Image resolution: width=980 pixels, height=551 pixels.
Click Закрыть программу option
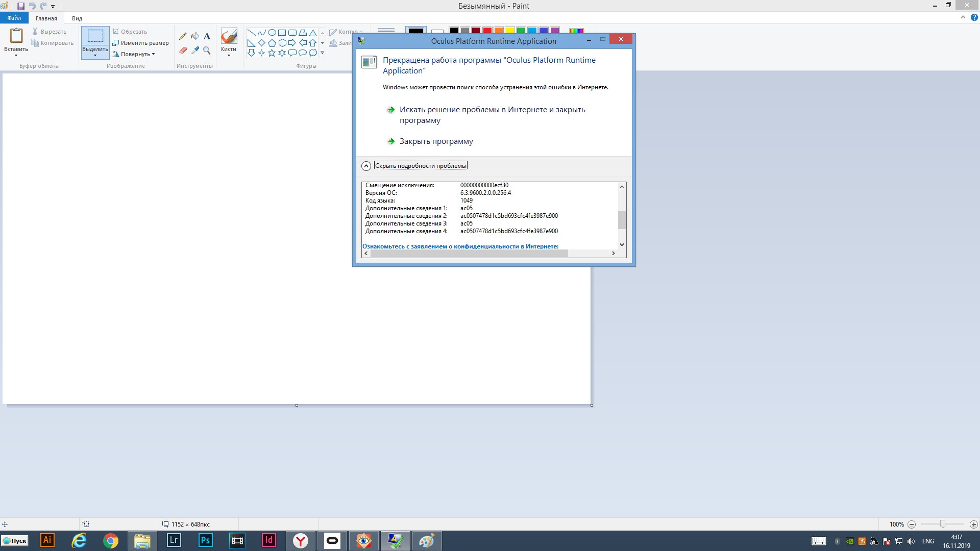point(436,141)
